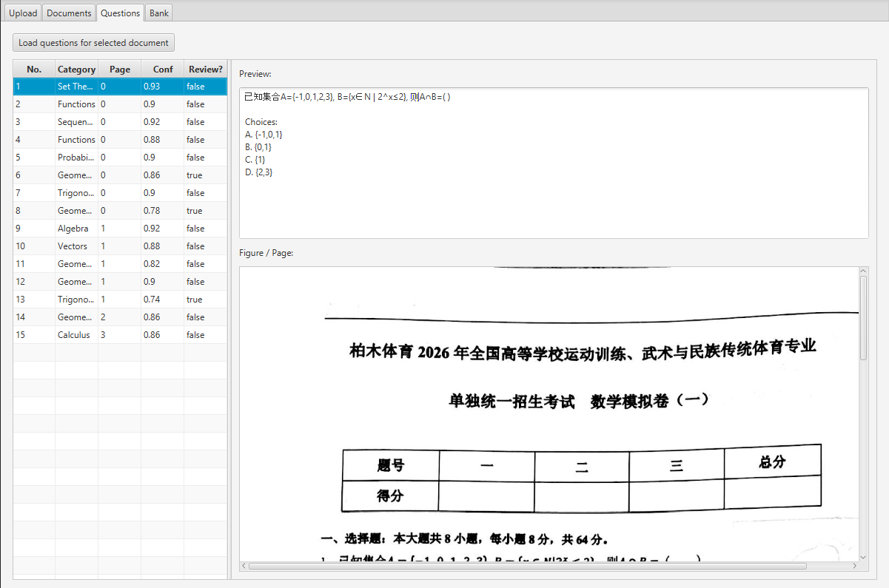Viewport: 889px width, 588px height.
Task: Sort table by No. column header
Action: [x=34, y=69]
